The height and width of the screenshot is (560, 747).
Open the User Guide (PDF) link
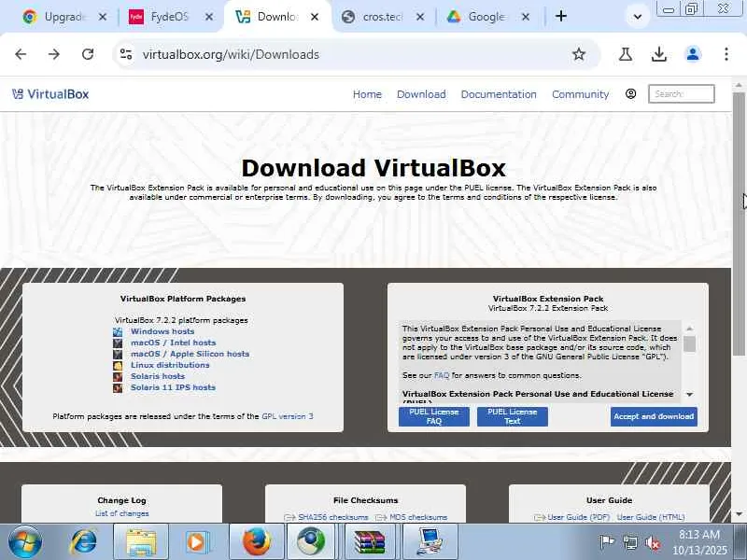[x=578, y=517]
